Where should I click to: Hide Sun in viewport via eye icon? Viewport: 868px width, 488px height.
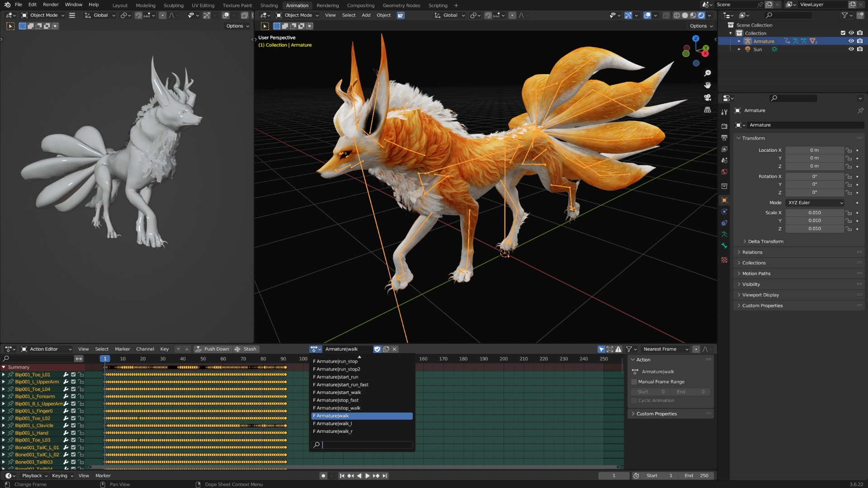click(851, 49)
